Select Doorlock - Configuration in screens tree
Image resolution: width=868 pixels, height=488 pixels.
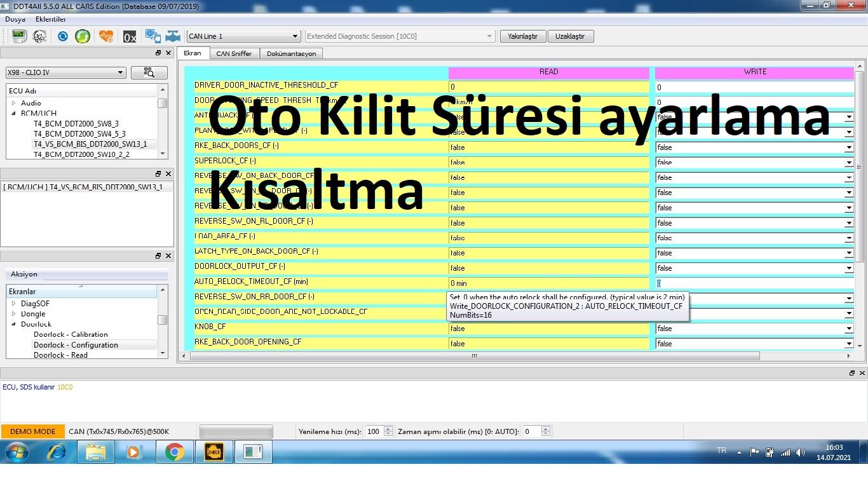(x=76, y=345)
